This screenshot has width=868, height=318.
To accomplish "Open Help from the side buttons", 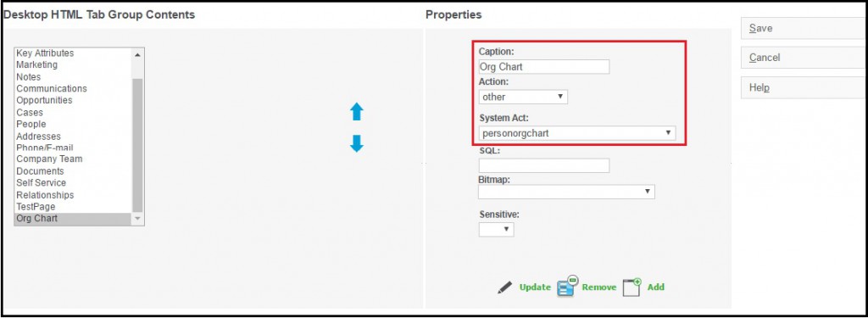I will click(804, 87).
